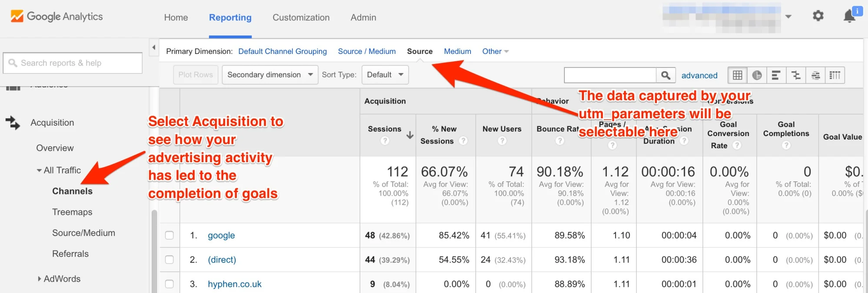The image size is (868, 293).
Task: Open the Avg. Session Duration help icon
Action: tap(684, 141)
